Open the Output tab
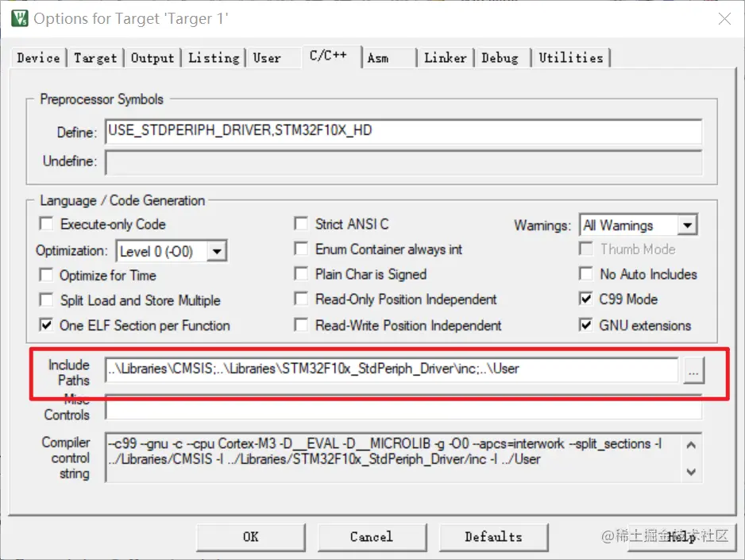This screenshot has width=745, height=560. click(x=152, y=58)
